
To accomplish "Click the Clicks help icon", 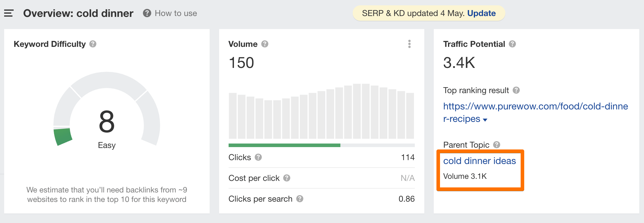I will pyautogui.click(x=258, y=157).
